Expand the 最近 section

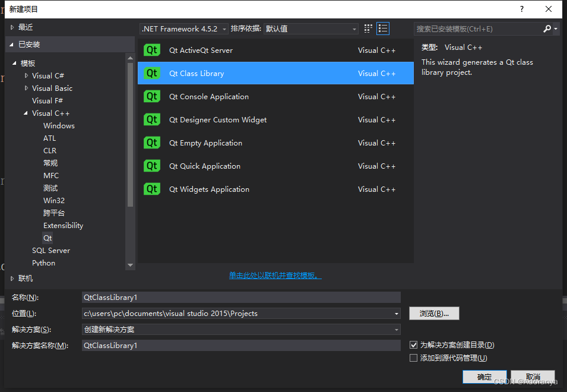[12, 27]
